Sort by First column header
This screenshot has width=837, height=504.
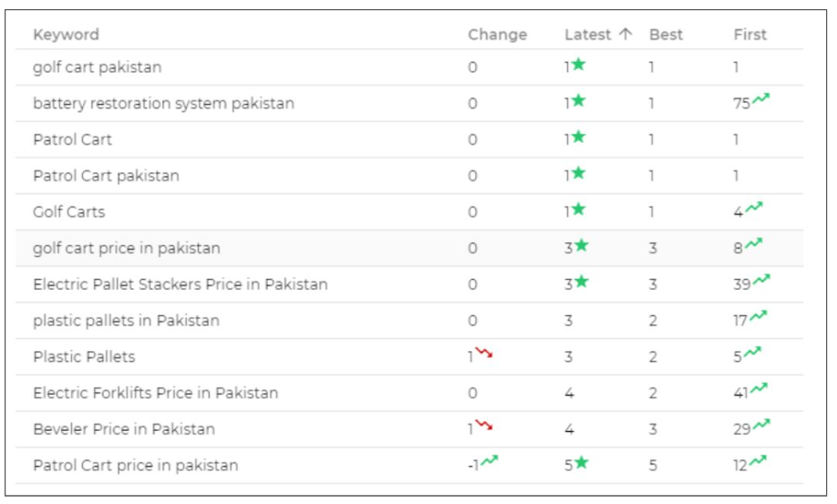(749, 35)
